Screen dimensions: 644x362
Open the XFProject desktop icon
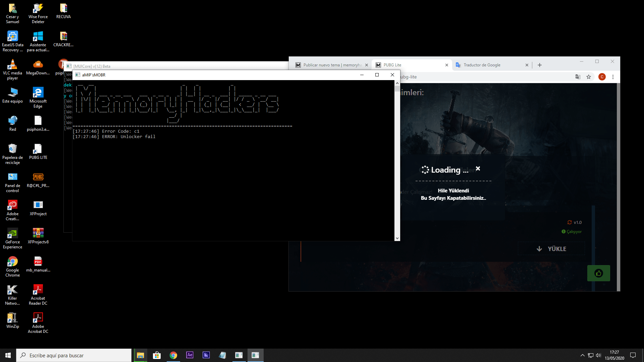pyautogui.click(x=38, y=208)
